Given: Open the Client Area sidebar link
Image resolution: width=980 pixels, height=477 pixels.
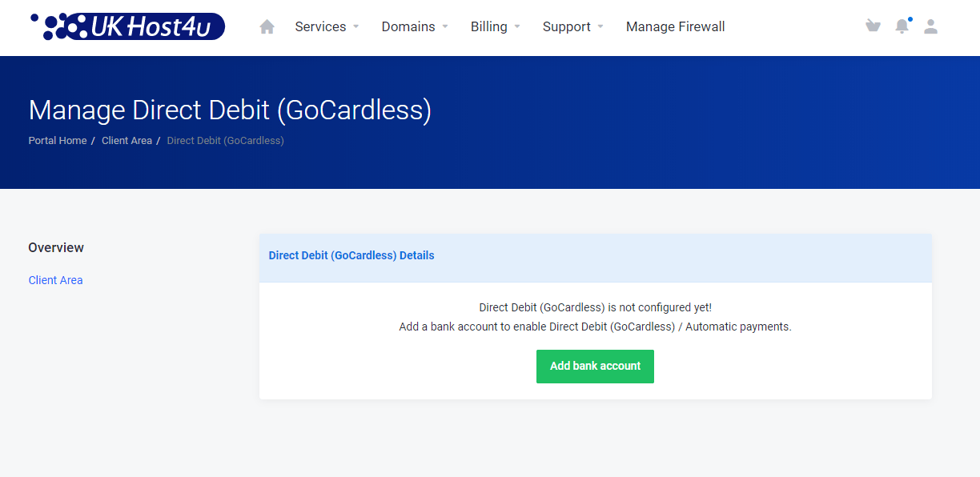Looking at the screenshot, I should tap(55, 280).
